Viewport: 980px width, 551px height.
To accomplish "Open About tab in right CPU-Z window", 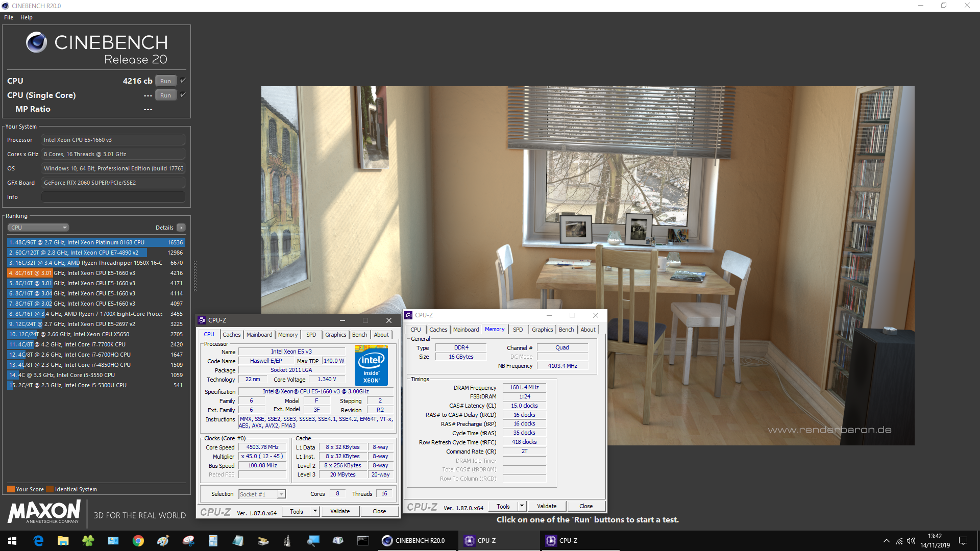I will [588, 330].
